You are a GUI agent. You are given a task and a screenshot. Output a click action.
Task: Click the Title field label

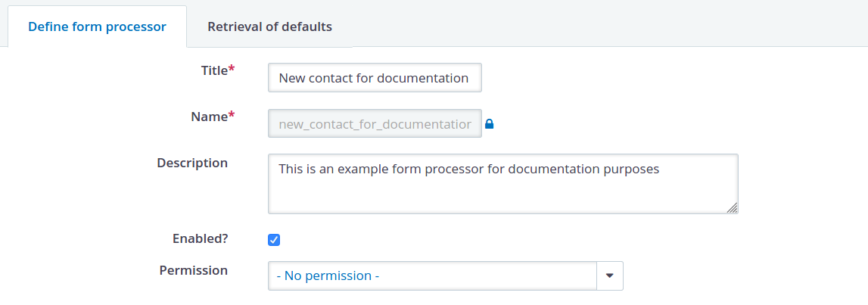213,71
